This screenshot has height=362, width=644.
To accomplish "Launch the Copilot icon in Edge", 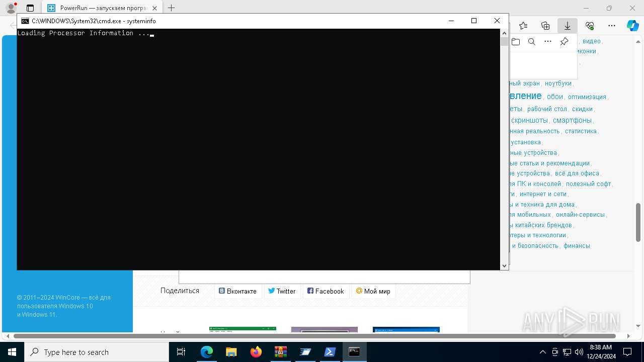I will [632, 26].
